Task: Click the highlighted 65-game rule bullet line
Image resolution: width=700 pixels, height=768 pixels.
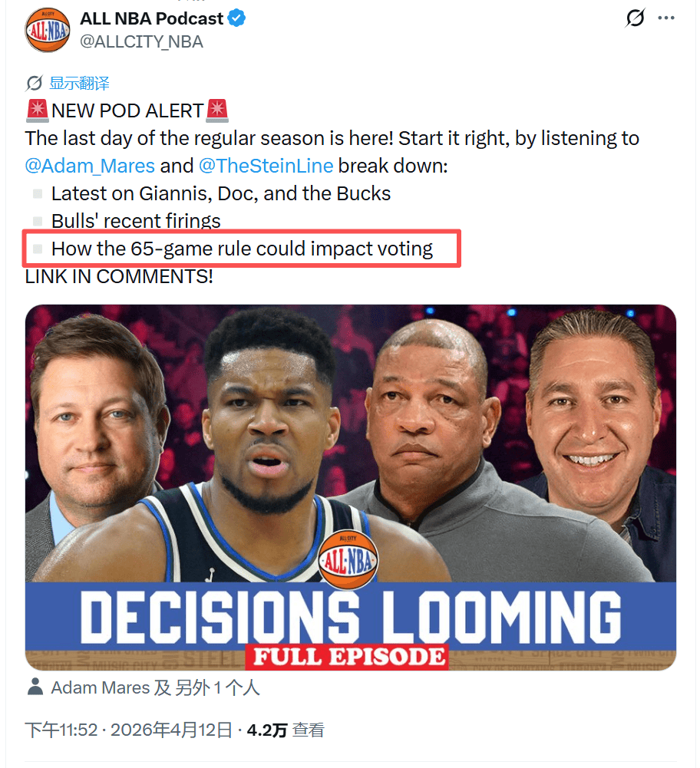Action: pos(242,249)
